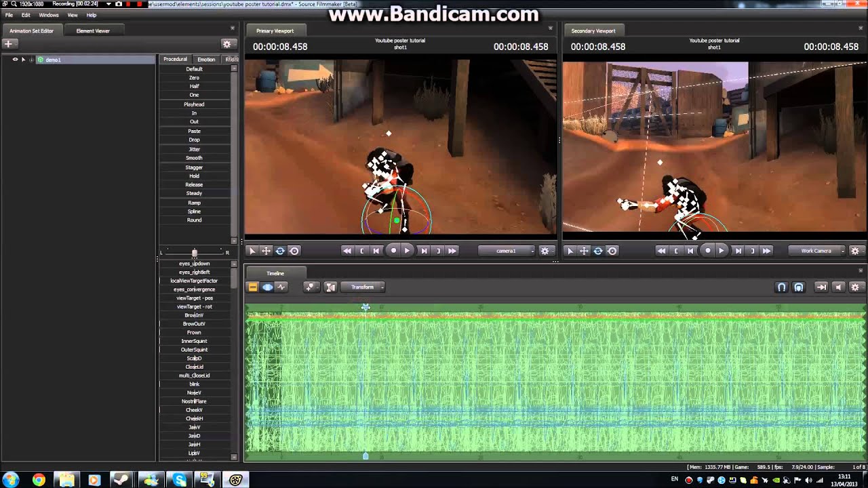Click the hourglass time selection icon
Screen dimensions: 868x488
tap(331, 287)
